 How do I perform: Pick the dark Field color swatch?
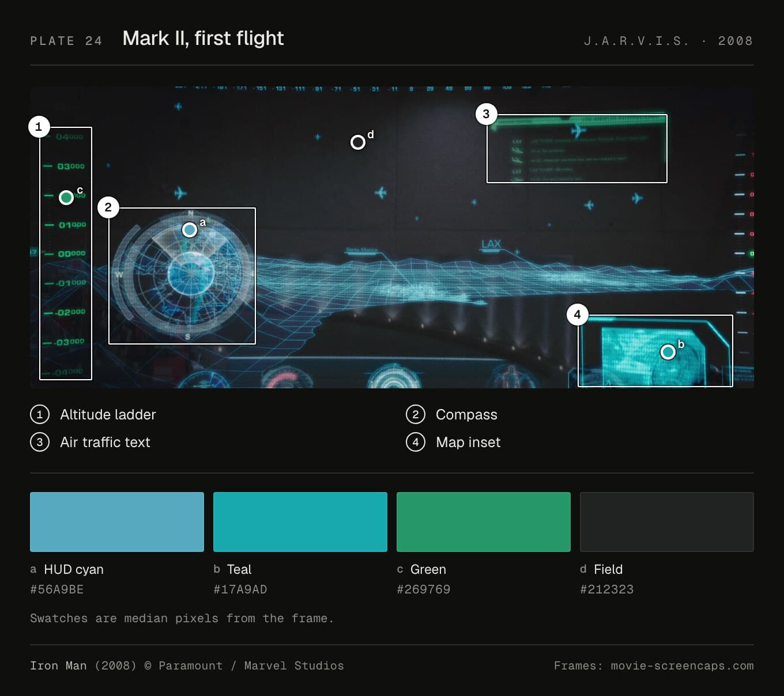(667, 522)
